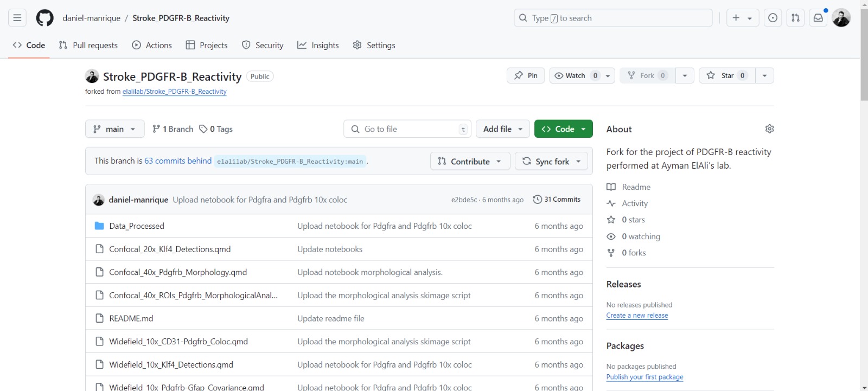Open the pull requests header icon
Image resolution: width=868 pixels, height=391 pixels.
tap(795, 18)
